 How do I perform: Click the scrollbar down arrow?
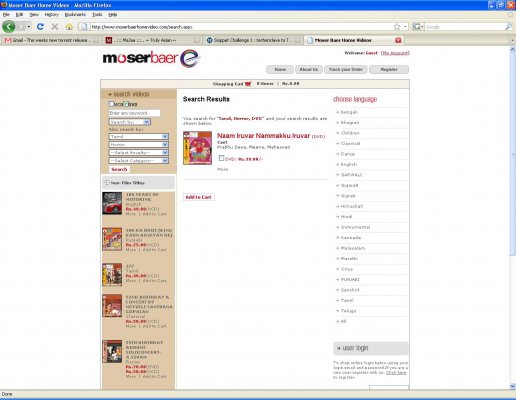click(x=513, y=386)
